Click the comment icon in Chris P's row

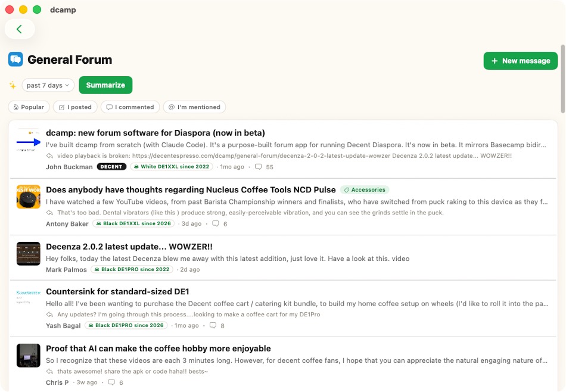111,382
